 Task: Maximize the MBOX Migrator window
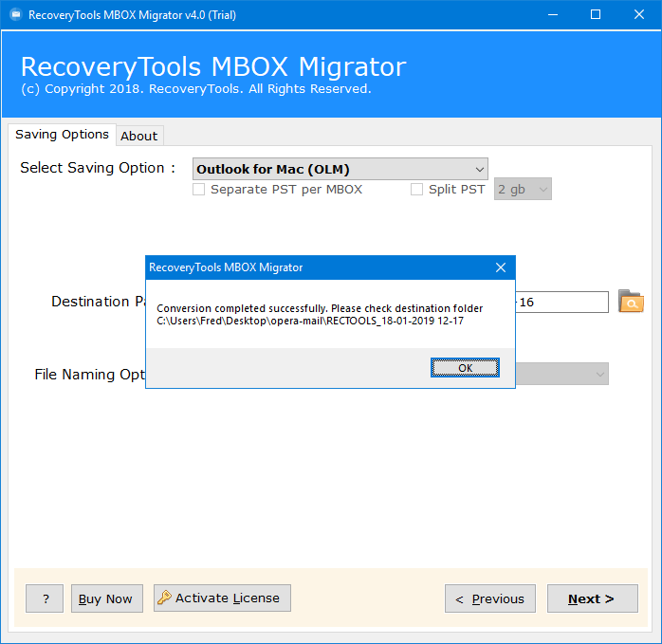[x=596, y=15]
